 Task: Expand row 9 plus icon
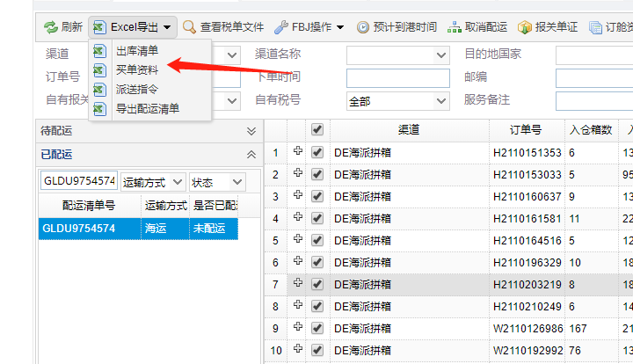298,327
